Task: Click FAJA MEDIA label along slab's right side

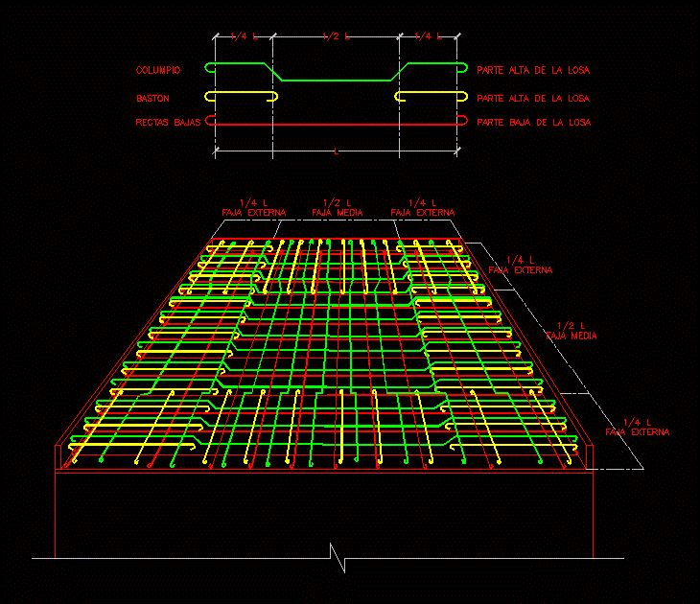Action: pos(572,336)
